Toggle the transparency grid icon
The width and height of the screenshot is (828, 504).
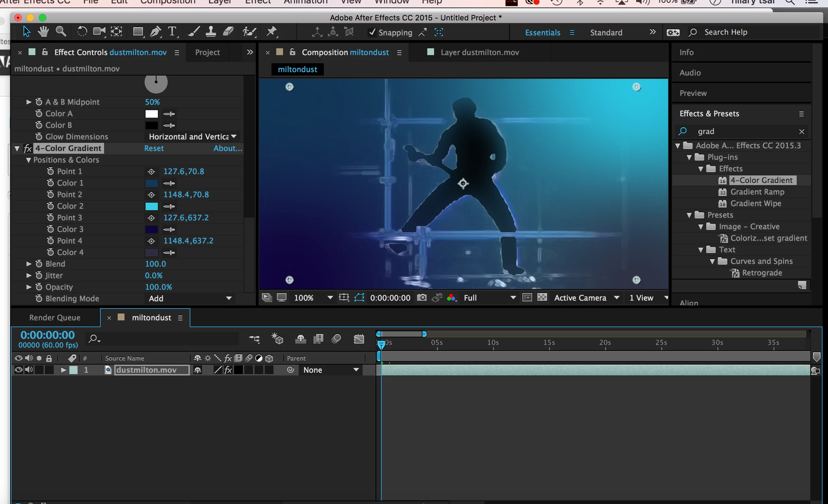coord(542,298)
